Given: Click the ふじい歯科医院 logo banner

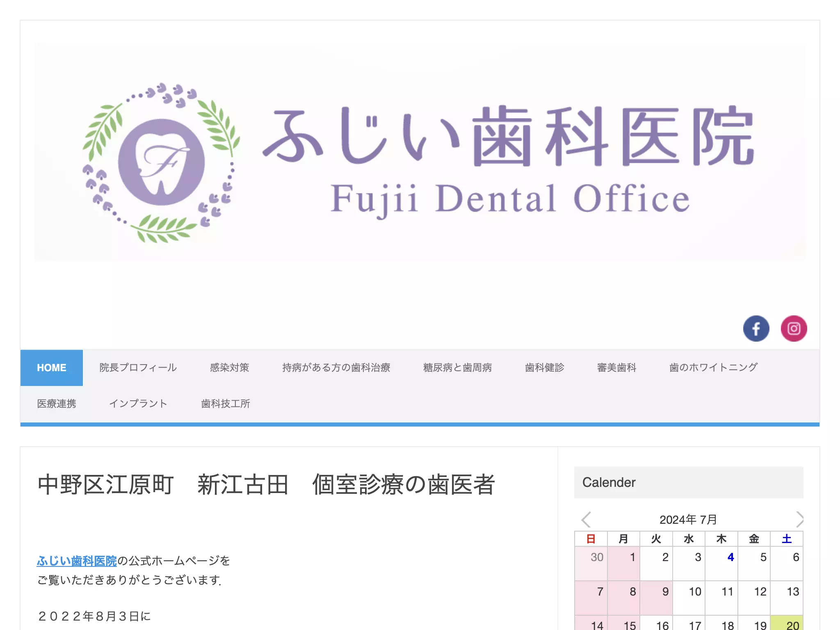Looking at the screenshot, I should (x=420, y=152).
